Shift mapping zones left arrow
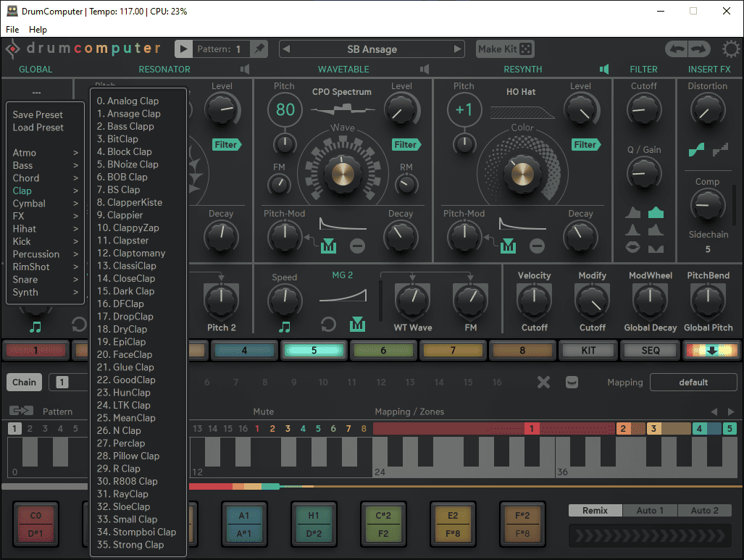This screenshot has height=560, width=744. coord(714,411)
